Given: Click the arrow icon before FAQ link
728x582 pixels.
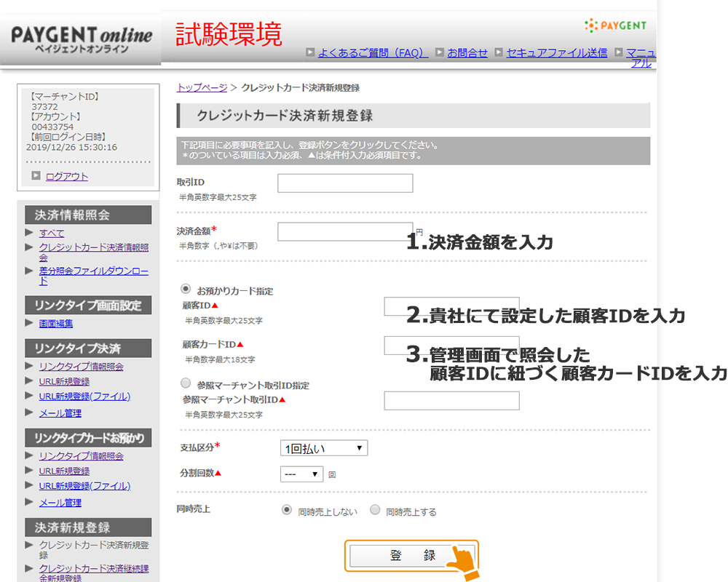Looking at the screenshot, I should [310, 52].
